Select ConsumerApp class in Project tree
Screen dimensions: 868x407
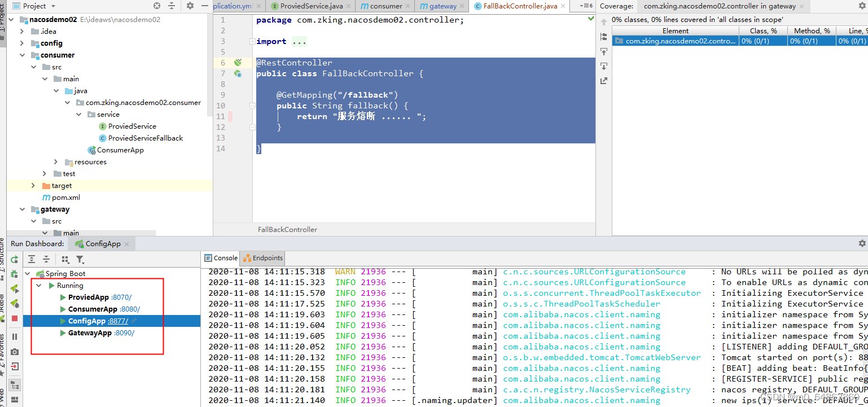tap(120, 150)
